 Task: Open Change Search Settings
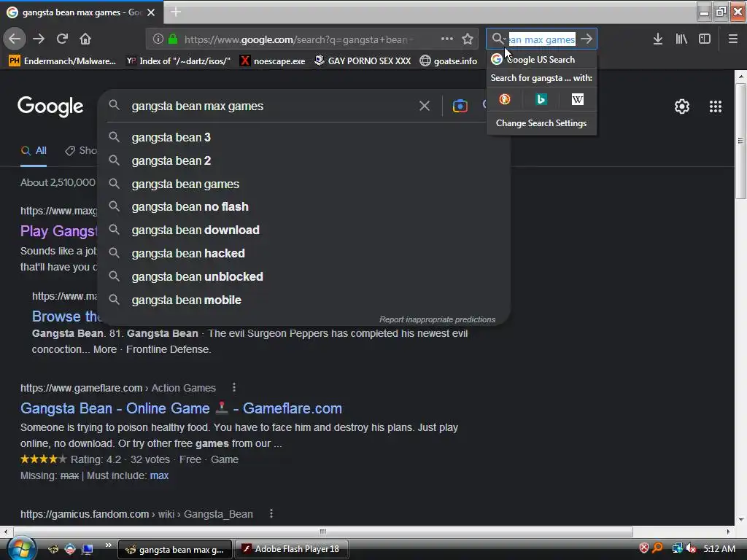(x=541, y=122)
